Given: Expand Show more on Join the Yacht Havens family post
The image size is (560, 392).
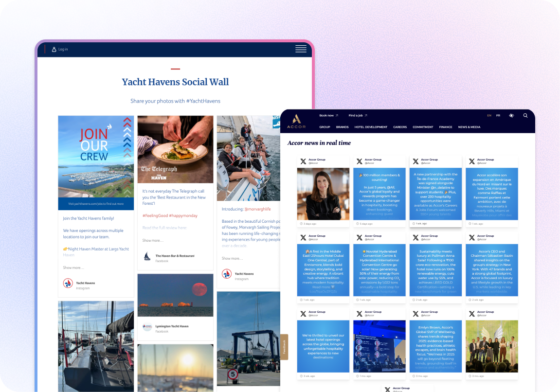Looking at the screenshot, I should [73, 267].
